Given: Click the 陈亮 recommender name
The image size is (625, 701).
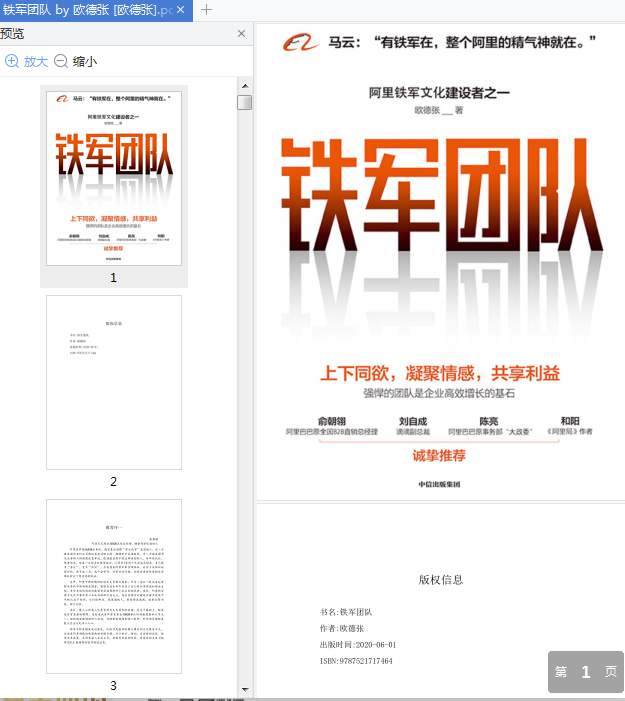Looking at the screenshot, I should (x=489, y=421).
